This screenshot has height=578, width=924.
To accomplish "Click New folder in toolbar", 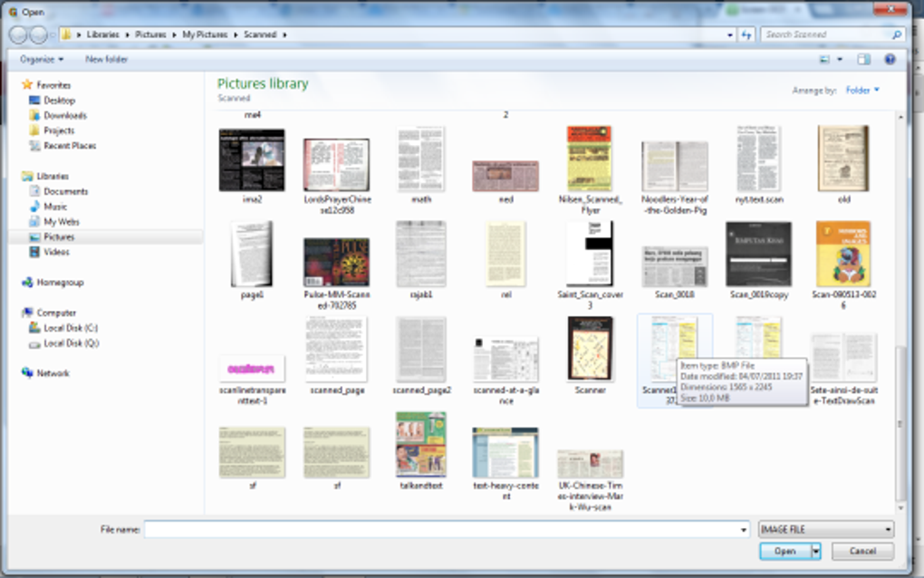I will [106, 59].
